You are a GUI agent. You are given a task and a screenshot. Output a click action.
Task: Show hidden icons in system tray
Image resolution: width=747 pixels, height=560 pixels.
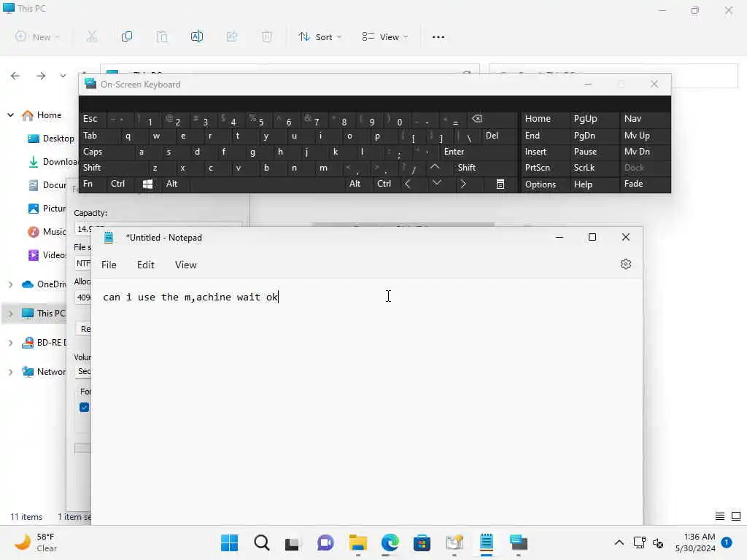point(619,542)
